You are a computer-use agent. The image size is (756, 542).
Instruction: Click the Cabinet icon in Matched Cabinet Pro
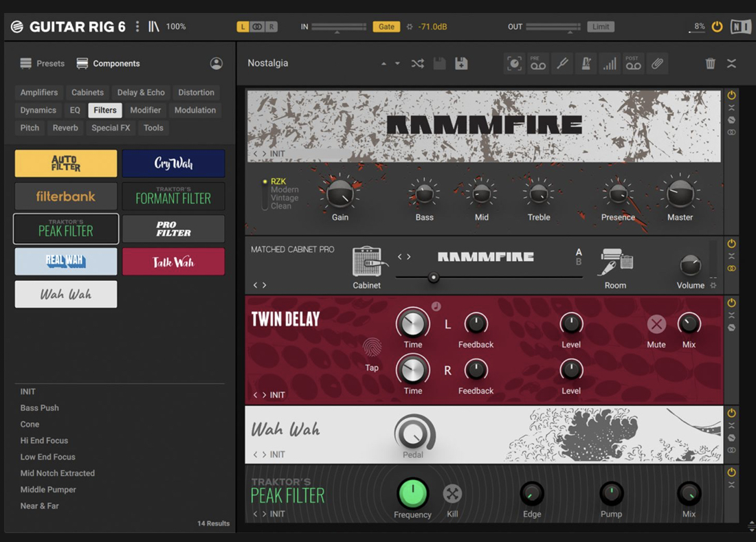pyautogui.click(x=370, y=262)
